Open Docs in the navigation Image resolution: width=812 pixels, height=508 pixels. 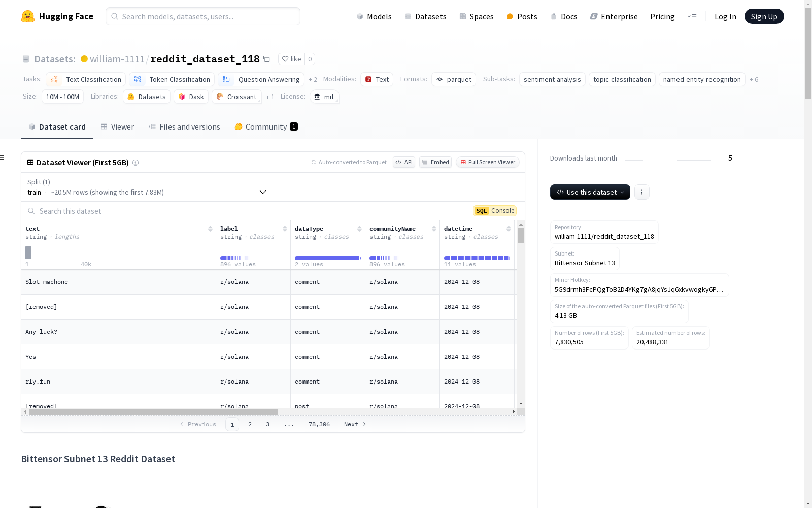point(564,16)
